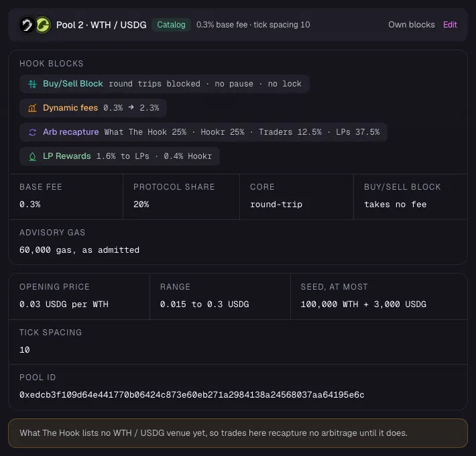
Task: Click '0.03 USDG per WTH' opening price
Action: pos(64,304)
